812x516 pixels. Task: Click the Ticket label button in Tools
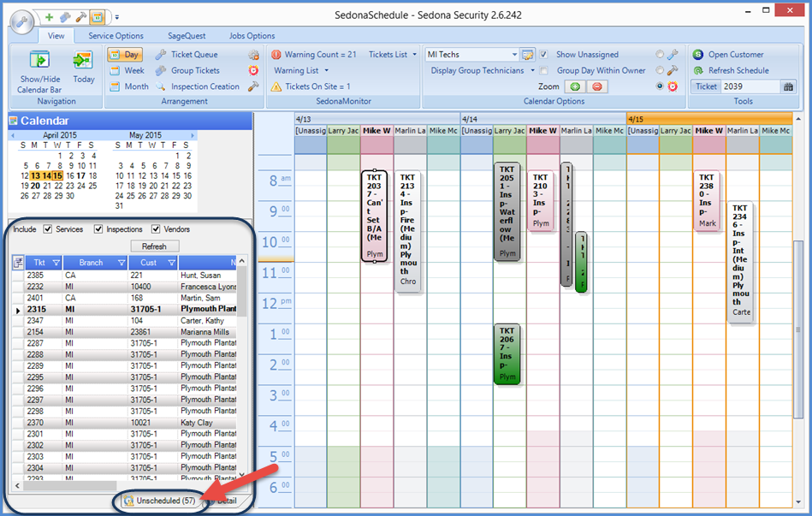click(706, 86)
